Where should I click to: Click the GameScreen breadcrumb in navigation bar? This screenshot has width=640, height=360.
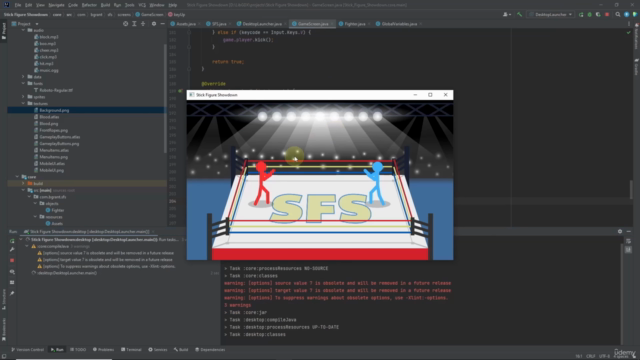[149, 14]
